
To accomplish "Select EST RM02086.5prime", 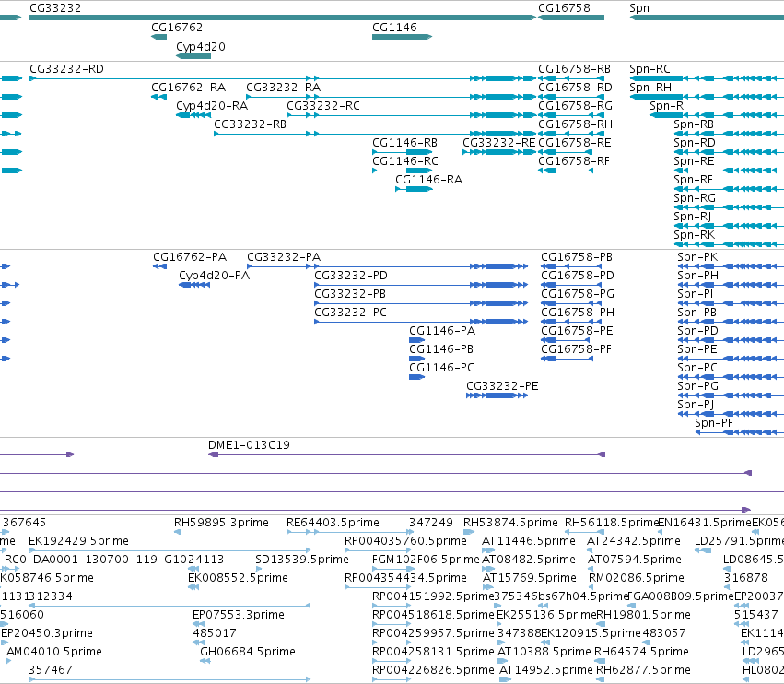I will tap(636, 578).
